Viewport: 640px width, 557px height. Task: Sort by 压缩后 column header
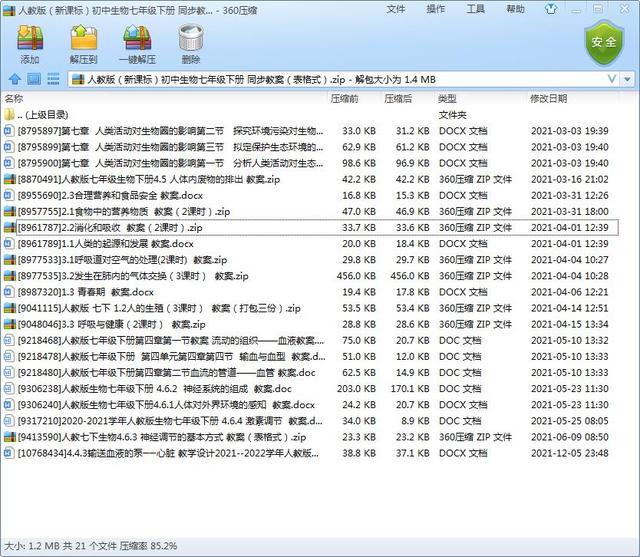pos(408,98)
